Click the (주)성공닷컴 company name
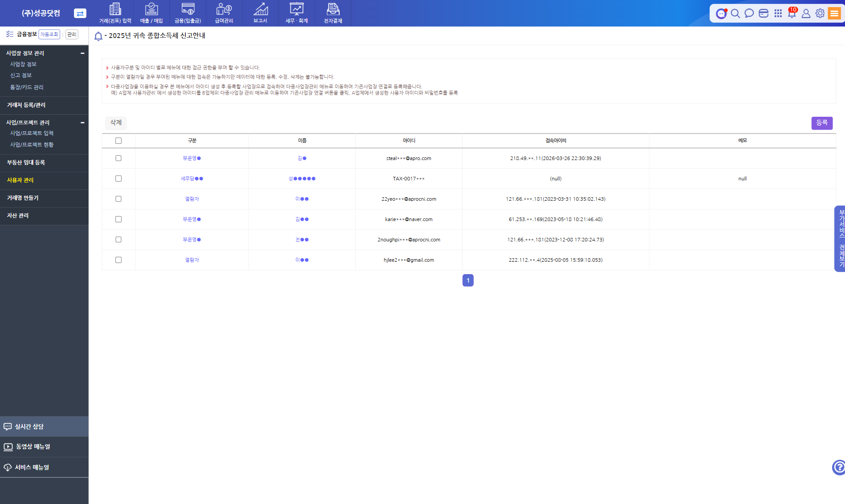Image resolution: width=845 pixels, height=504 pixels. tap(41, 13)
